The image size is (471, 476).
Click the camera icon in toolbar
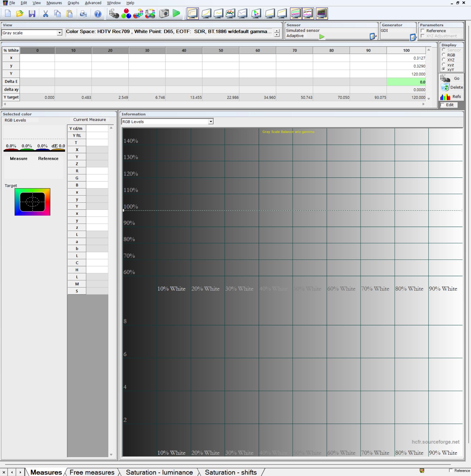[164, 14]
